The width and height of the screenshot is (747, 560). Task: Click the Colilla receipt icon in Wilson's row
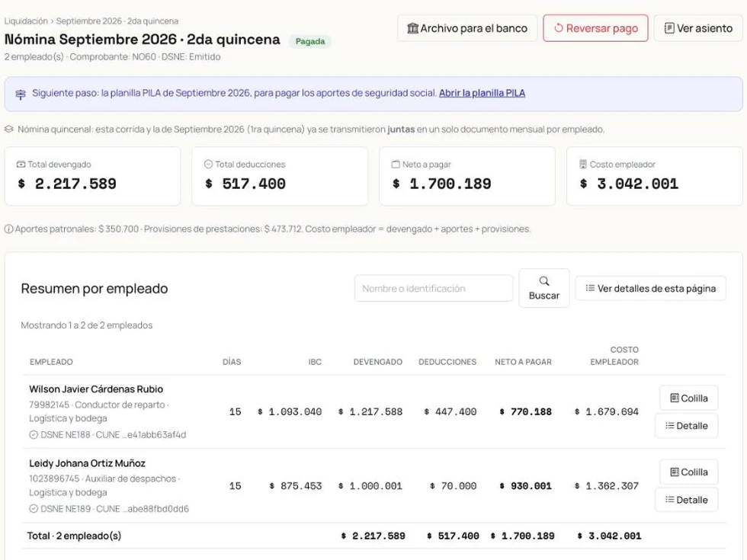[675, 398]
